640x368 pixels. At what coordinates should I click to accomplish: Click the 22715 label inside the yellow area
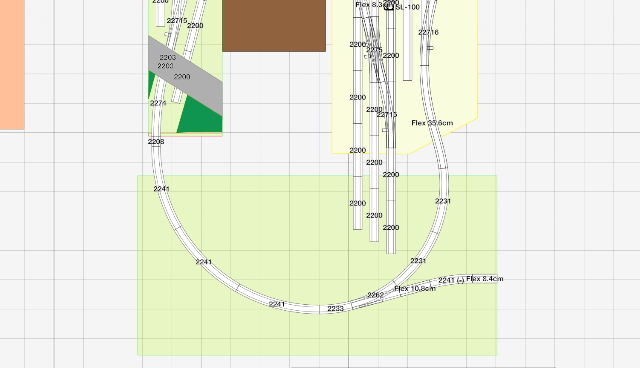pyautogui.click(x=387, y=115)
